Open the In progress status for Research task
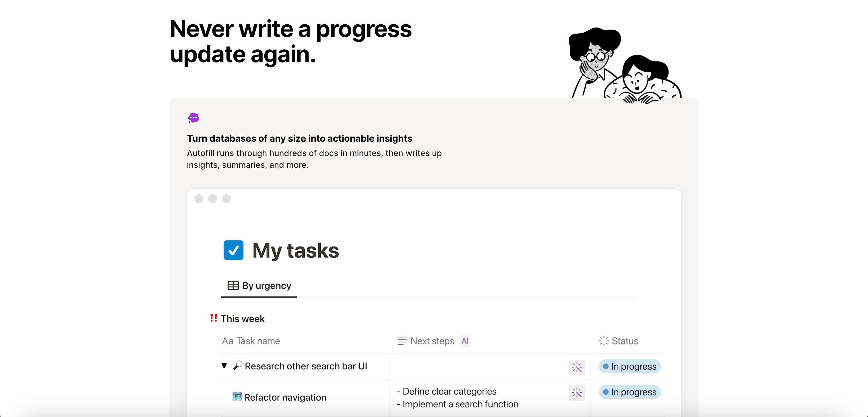Image resolution: width=868 pixels, height=417 pixels. (629, 367)
